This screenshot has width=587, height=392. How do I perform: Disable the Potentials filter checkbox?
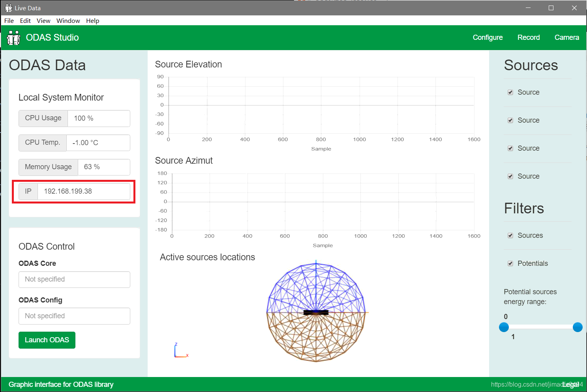pos(510,263)
